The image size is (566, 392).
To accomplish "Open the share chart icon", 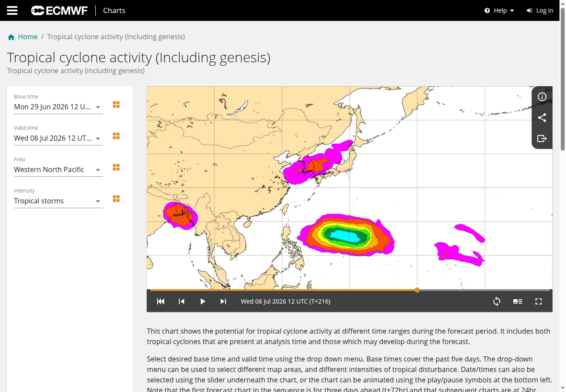I will tap(542, 118).
